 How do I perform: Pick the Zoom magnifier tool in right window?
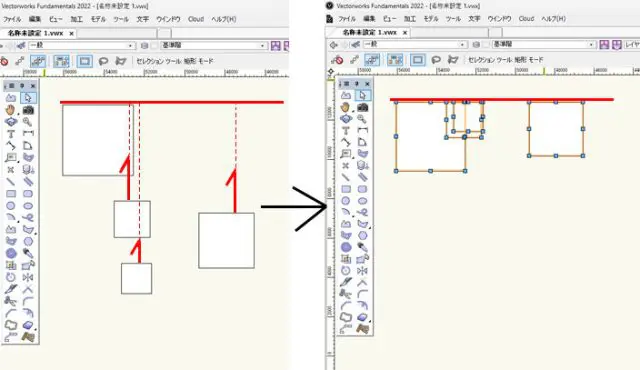362,119
